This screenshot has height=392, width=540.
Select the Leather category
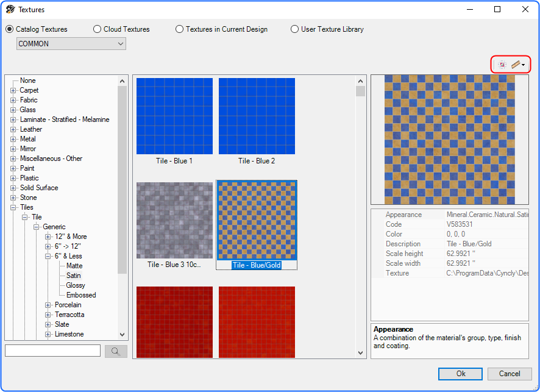click(x=31, y=129)
